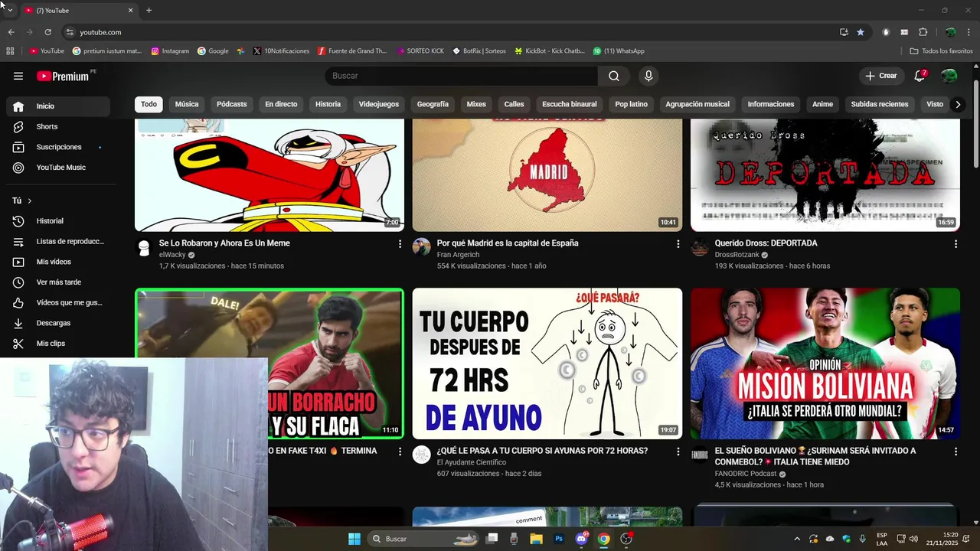Click the search magnifier button

(x=614, y=76)
